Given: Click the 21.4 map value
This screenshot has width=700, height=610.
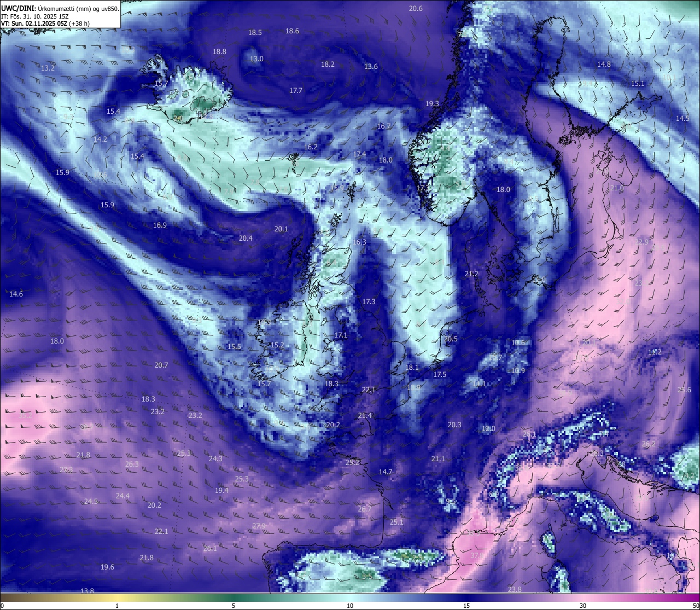Looking at the screenshot, I should click(365, 415).
